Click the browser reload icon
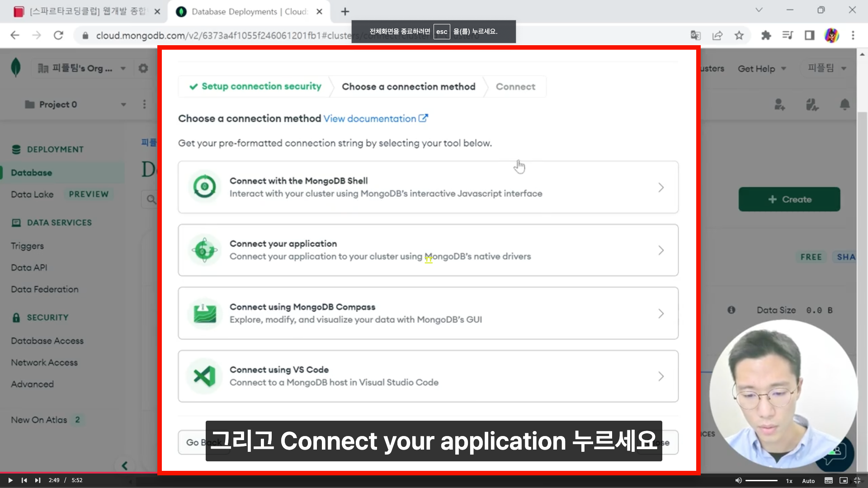 pyautogui.click(x=58, y=35)
